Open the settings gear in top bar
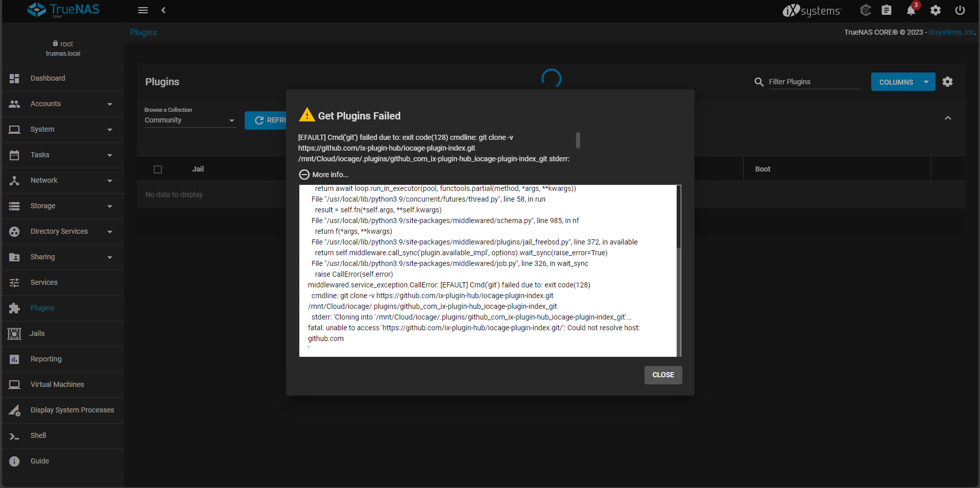Screen dimensions: 980x488 coord(936,10)
